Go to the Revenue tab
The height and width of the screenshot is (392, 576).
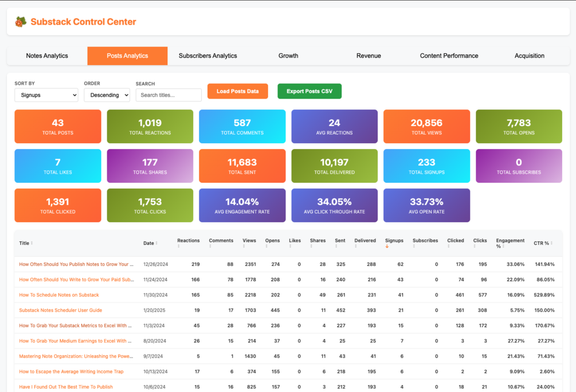[369, 56]
